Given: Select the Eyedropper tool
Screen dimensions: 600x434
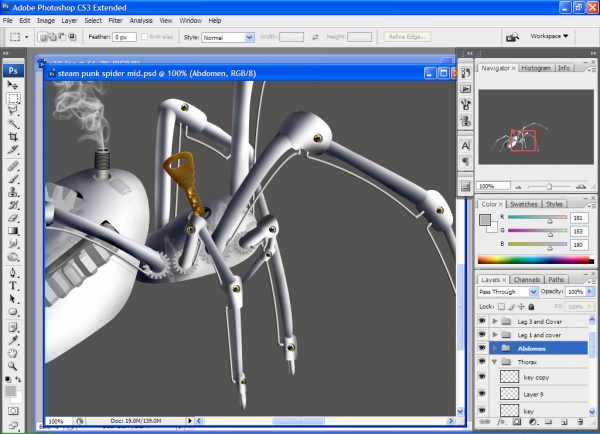Looking at the screenshot, I should 13,340.
